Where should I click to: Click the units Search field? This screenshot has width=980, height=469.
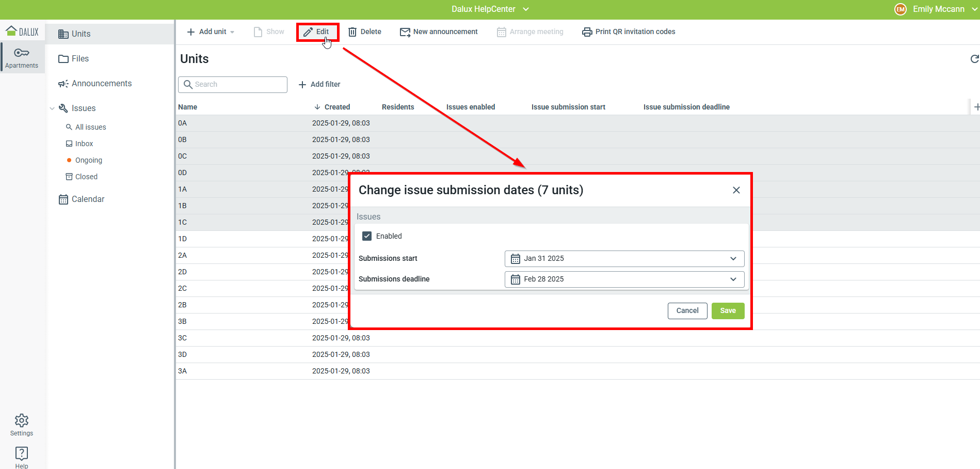click(233, 85)
